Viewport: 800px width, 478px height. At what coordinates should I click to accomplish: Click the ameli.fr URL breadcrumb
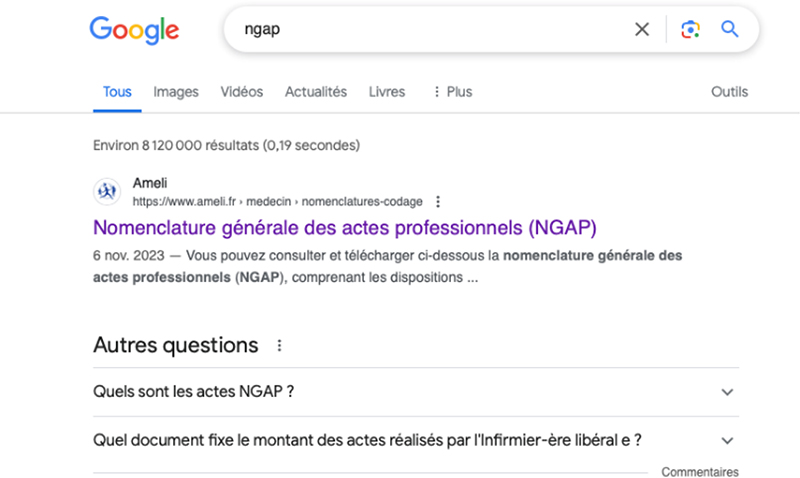tap(278, 202)
